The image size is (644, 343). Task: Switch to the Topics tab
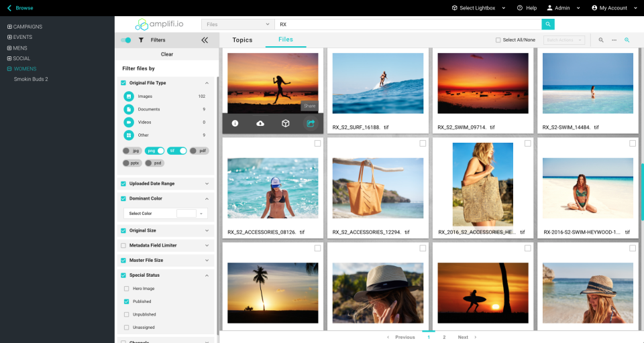(x=242, y=40)
